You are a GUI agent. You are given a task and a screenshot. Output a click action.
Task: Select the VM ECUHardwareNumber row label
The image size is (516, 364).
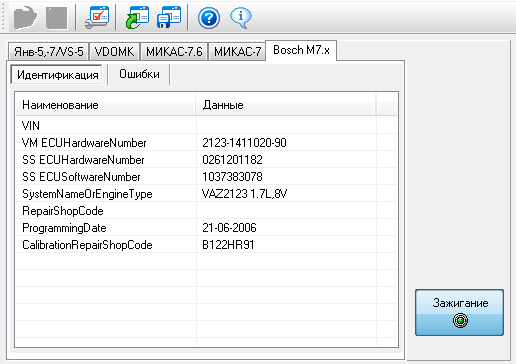coord(84,143)
